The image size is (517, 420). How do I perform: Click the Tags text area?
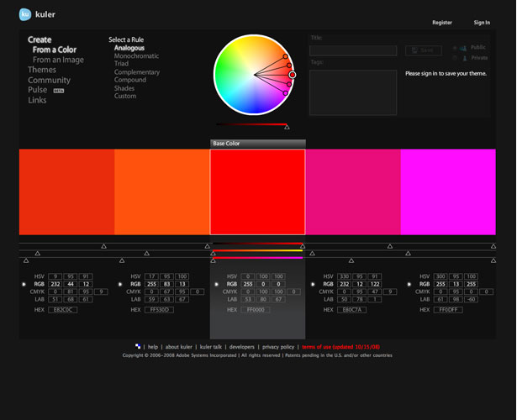[x=353, y=92]
